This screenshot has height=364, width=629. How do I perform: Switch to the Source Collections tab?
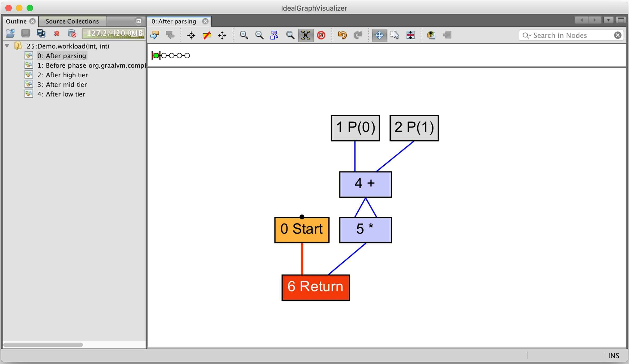(x=72, y=21)
